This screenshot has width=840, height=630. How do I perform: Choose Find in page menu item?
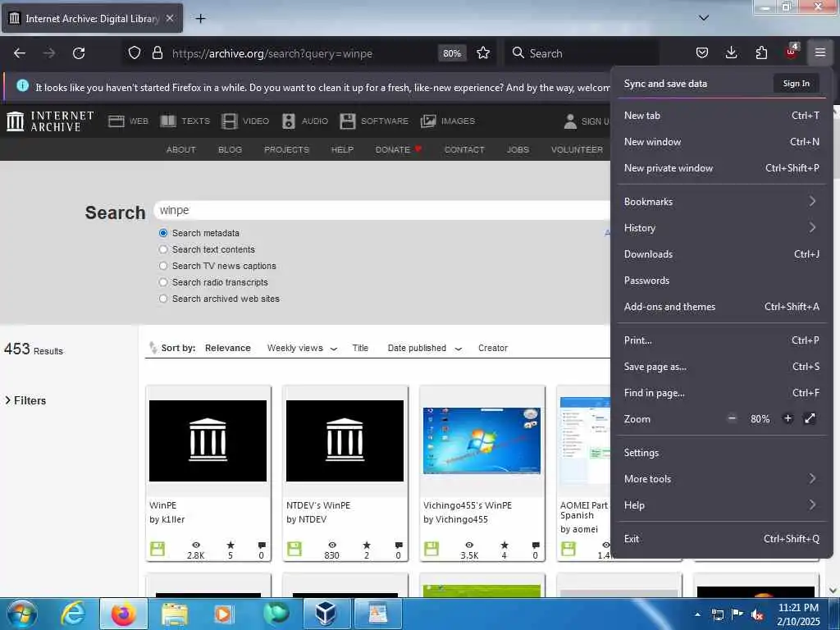721,393
